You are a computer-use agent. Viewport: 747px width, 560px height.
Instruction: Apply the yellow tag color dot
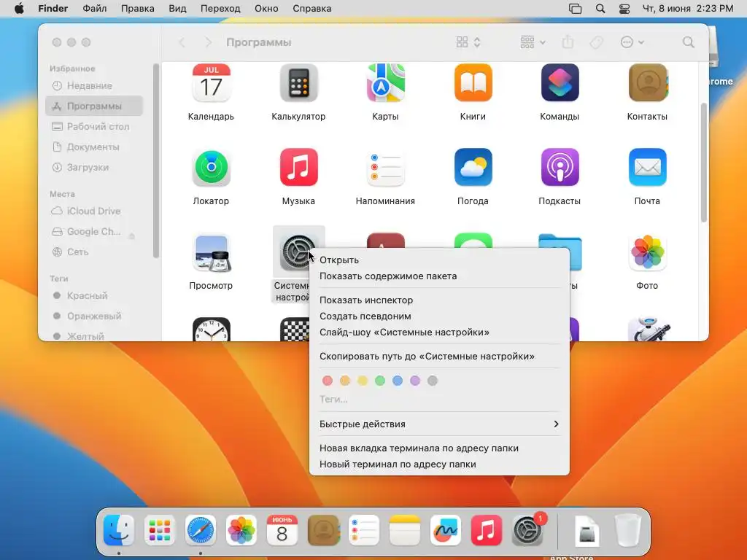363,381
